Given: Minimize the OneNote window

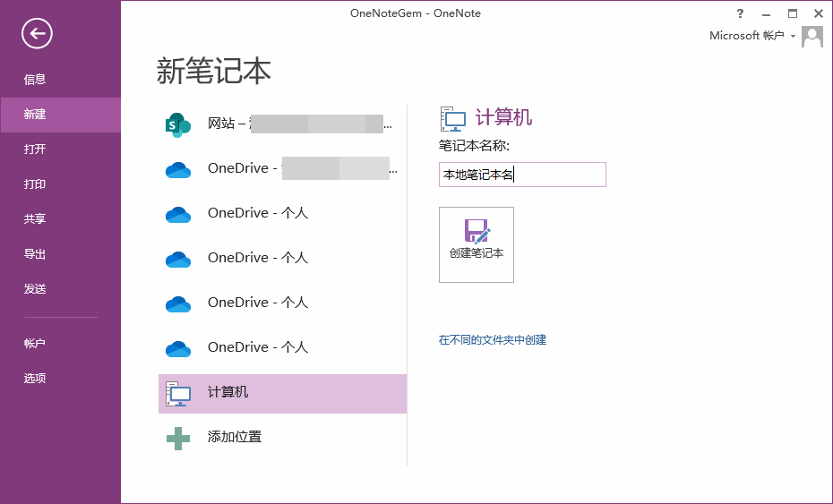Looking at the screenshot, I should pyautogui.click(x=766, y=13).
